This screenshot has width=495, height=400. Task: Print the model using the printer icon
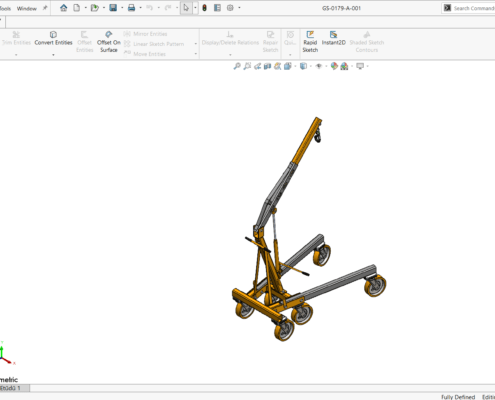pyautogui.click(x=131, y=8)
